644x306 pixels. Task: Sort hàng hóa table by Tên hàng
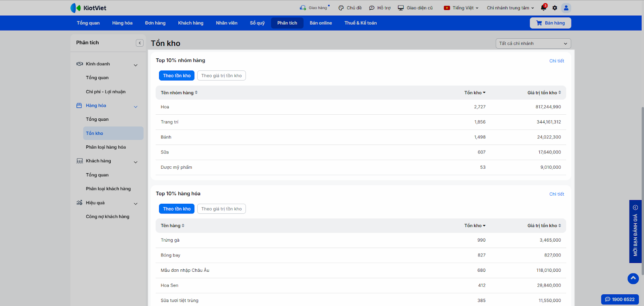(173, 226)
